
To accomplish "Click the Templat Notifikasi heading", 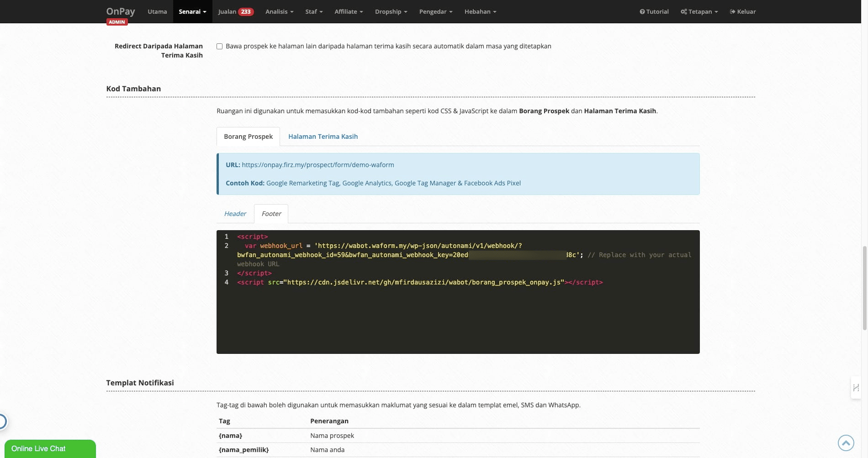I will pos(140,383).
